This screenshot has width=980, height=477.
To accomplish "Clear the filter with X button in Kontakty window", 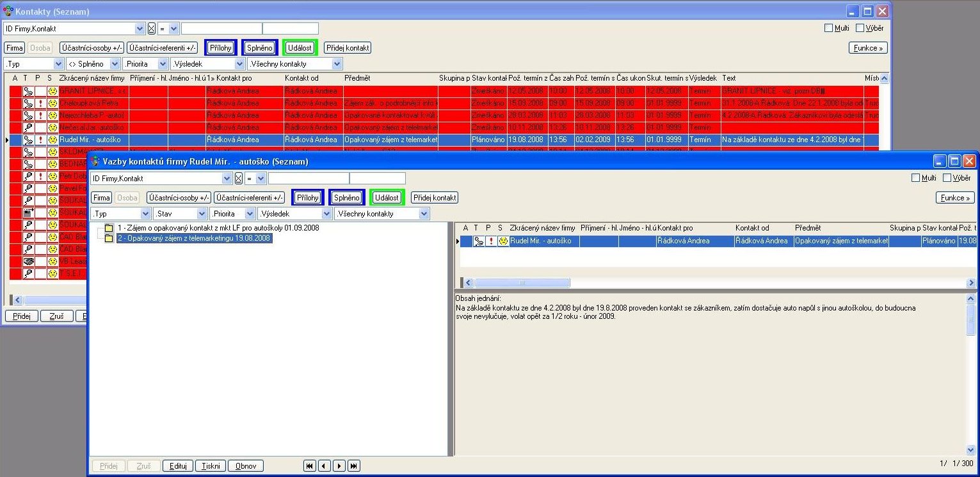I will click(x=152, y=29).
